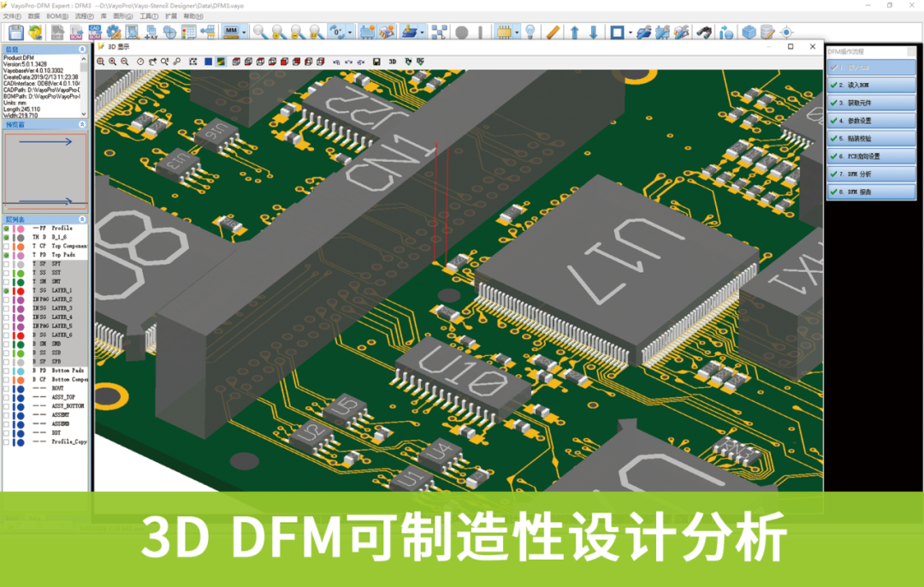Click the red color swatch of LAYER_1
The image size is (924, 587).
point(21,291)
